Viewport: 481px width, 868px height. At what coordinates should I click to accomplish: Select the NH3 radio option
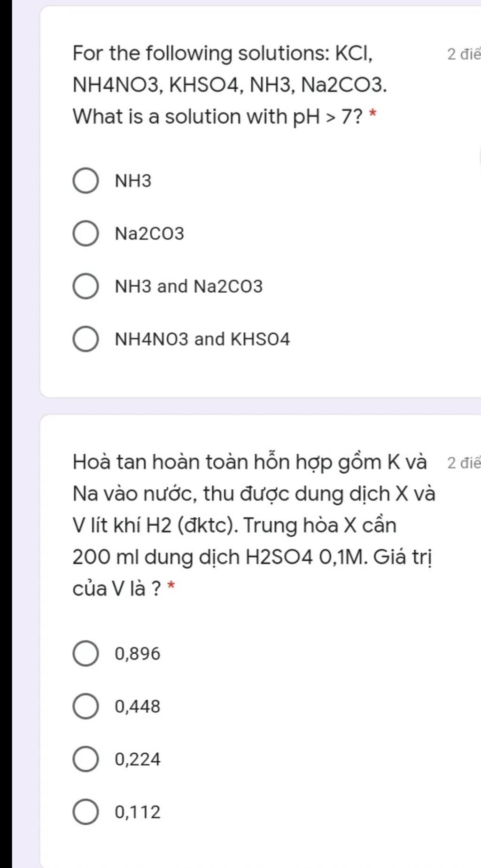coord(85,181)
